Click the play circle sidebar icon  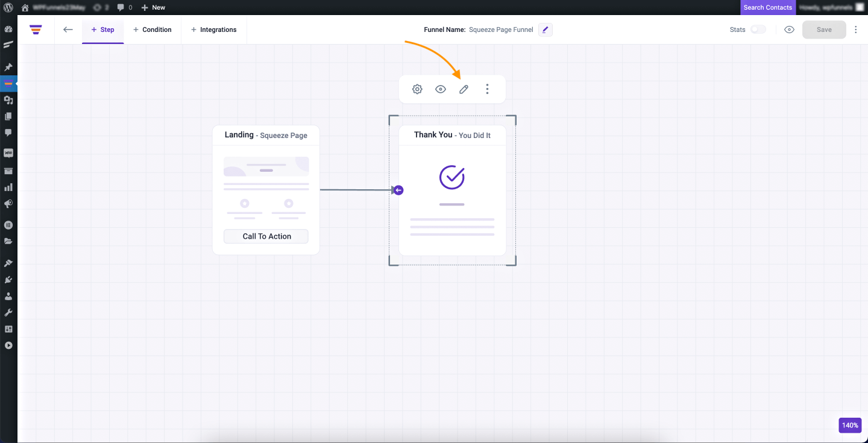pyautogui.click(x=8, y=345)
